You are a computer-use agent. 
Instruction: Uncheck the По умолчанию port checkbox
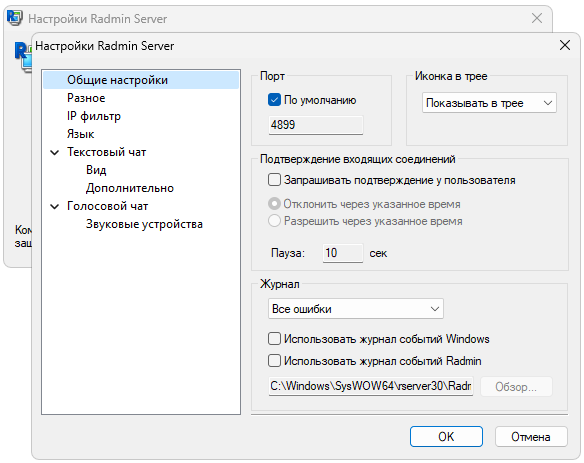tap(274, 100)
